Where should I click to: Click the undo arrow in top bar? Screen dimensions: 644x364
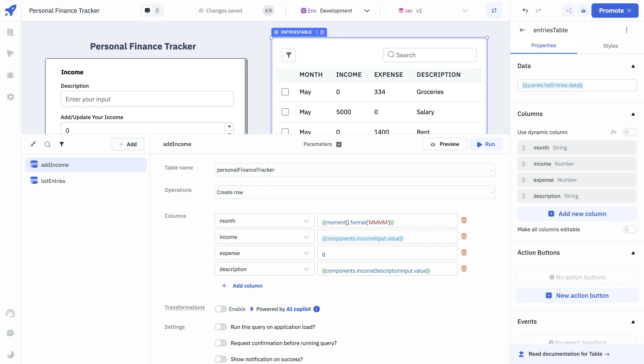pos(525,11)
